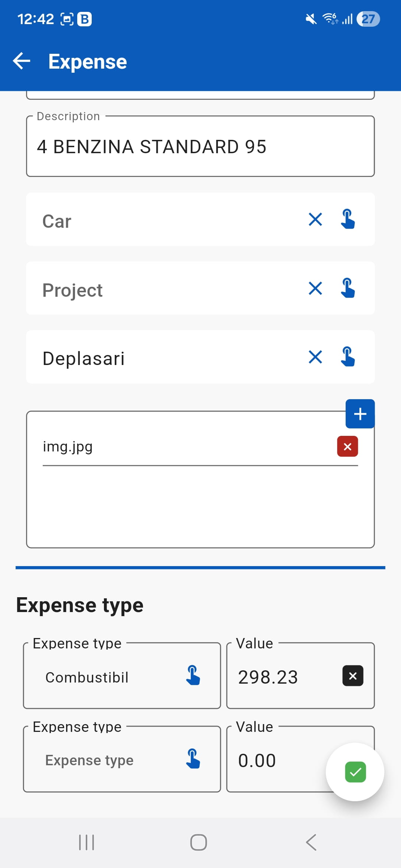The height and width of the screenshot is (868, 401).
Task: Clear the Car field selection
Action: 315,219
